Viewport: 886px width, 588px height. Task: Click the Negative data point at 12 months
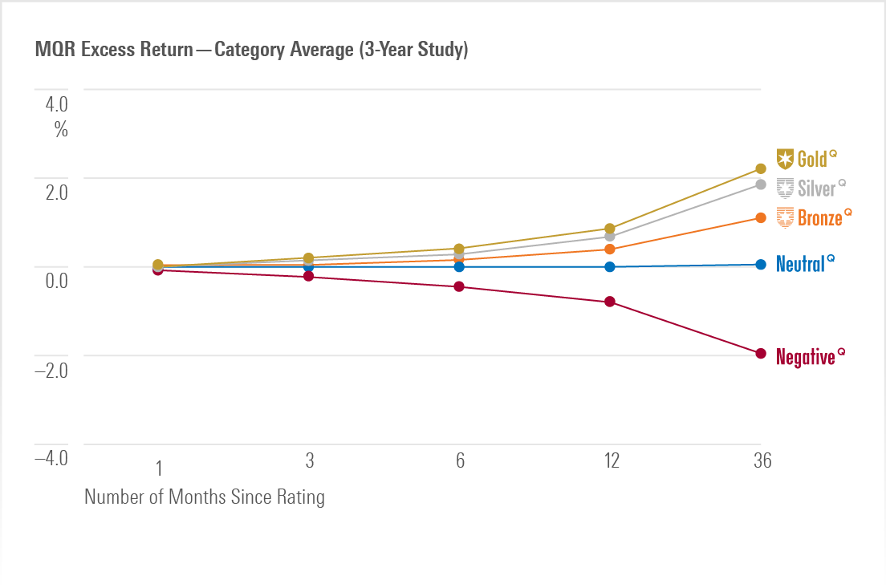pos(610,302)
